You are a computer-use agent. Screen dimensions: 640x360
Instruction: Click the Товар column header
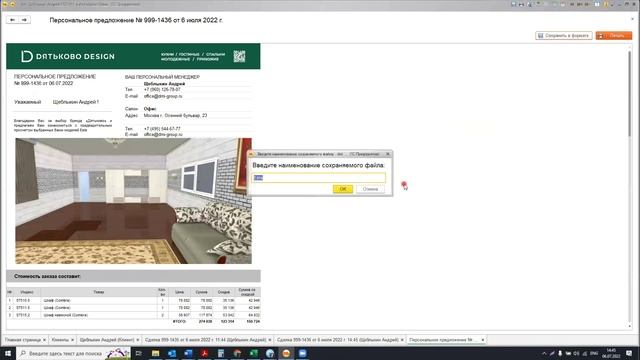pyautogui.click(x=99, y=292)
